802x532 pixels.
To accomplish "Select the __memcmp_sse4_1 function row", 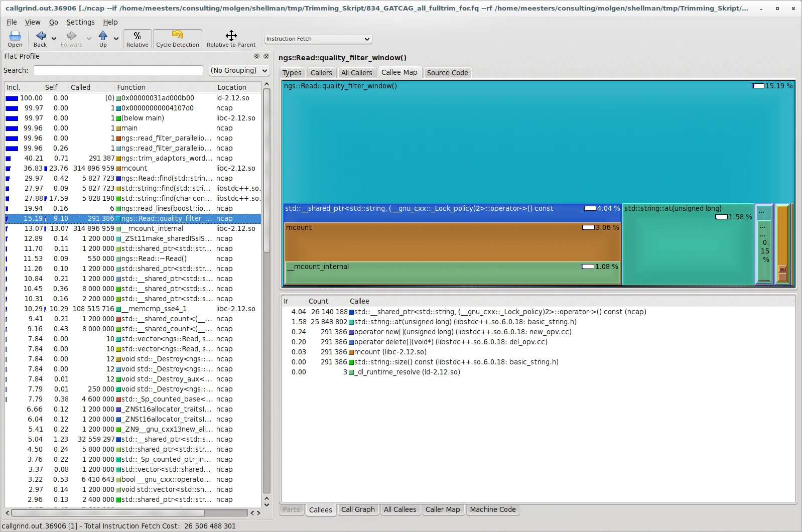I will pos(133,309).
